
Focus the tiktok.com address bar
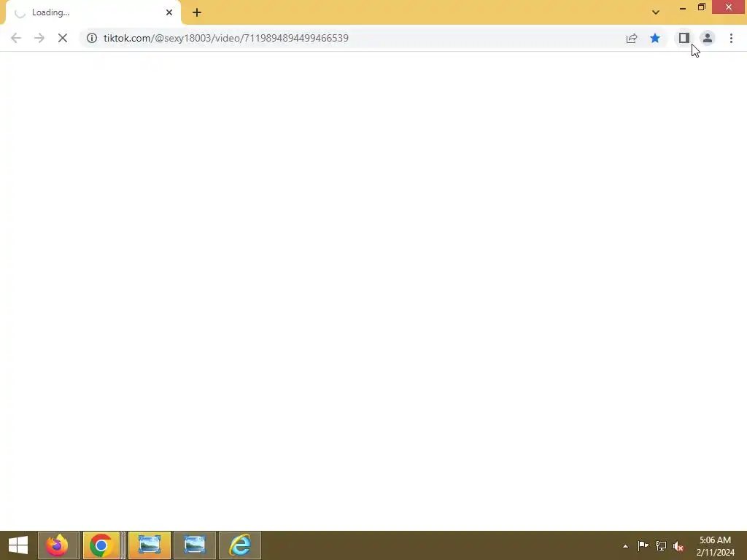click(x=352, y=38)
